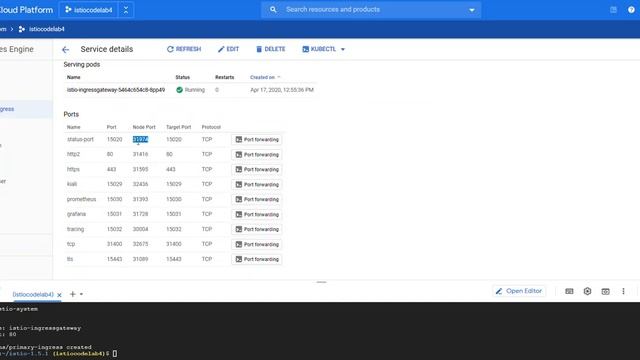Open the Cloud Shell Editor
The width and height of the screenshot is (640, 360).
[x=519, y=291]
